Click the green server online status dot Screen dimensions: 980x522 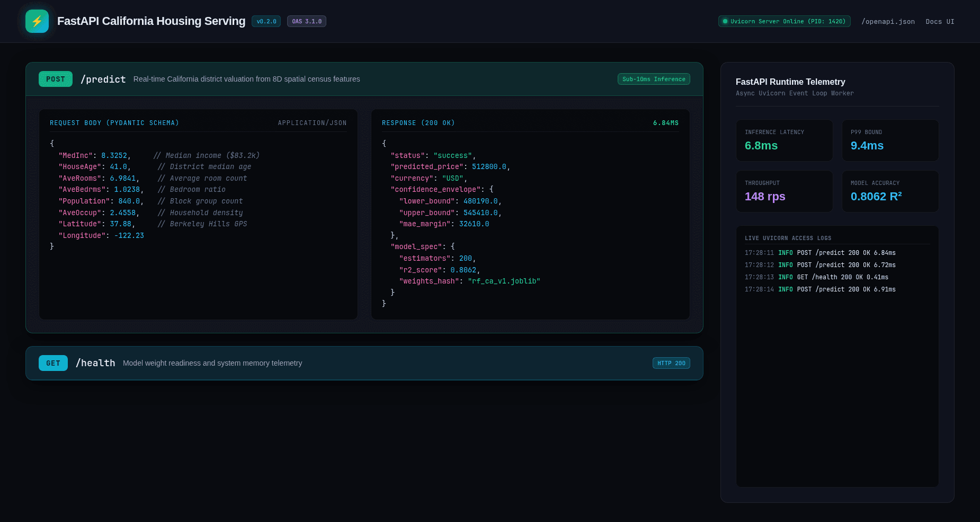pos(725,21)
